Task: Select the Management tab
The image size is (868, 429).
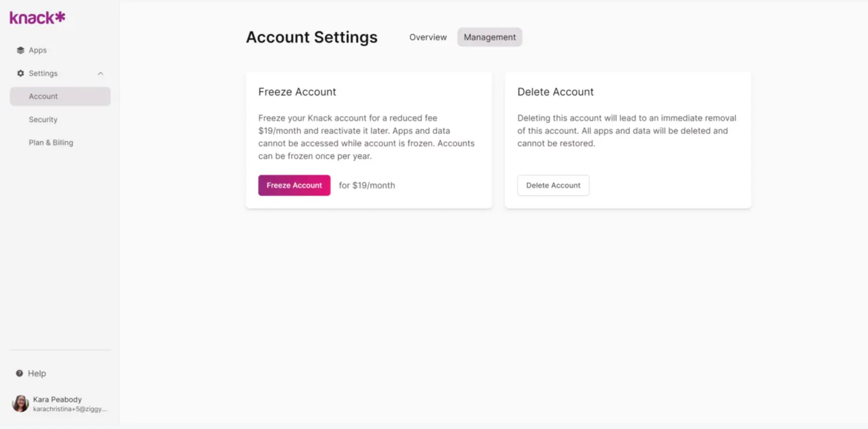Action: point(490,37)
